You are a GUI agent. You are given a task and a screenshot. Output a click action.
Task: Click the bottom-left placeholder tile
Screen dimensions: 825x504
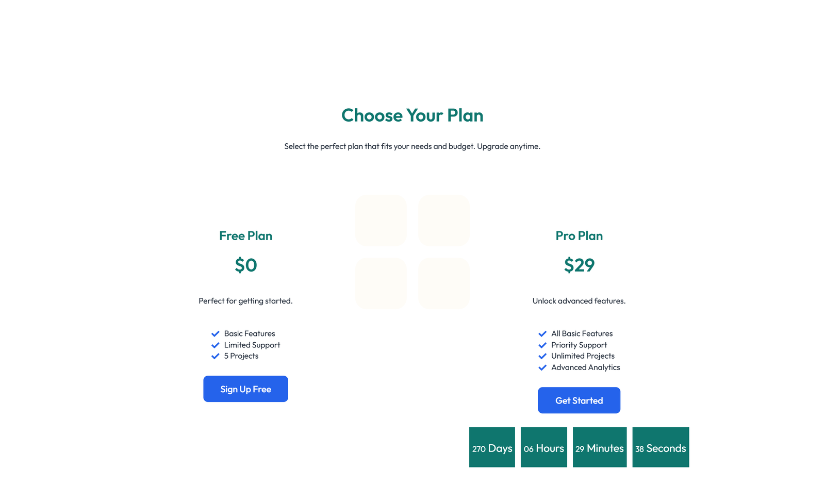[x=381, y=283]
